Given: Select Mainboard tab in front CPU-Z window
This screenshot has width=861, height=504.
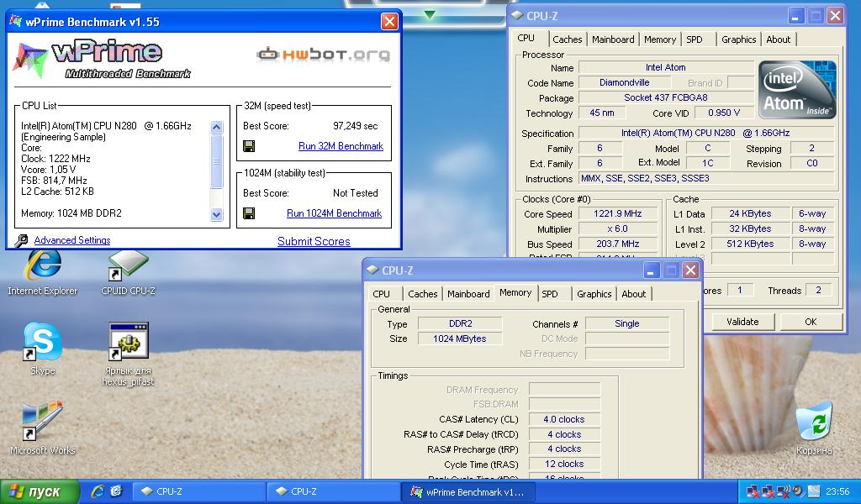Looking at the screenshot, I should coord(468,294).
